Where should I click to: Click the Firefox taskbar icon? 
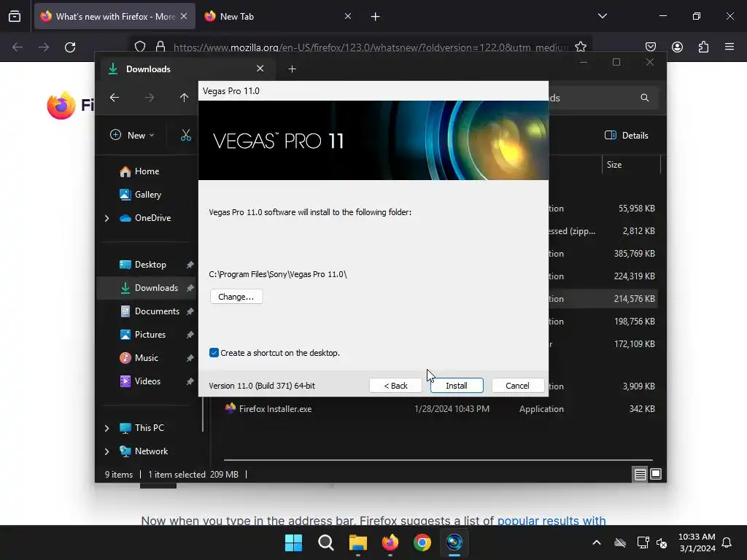coord(390,542)
